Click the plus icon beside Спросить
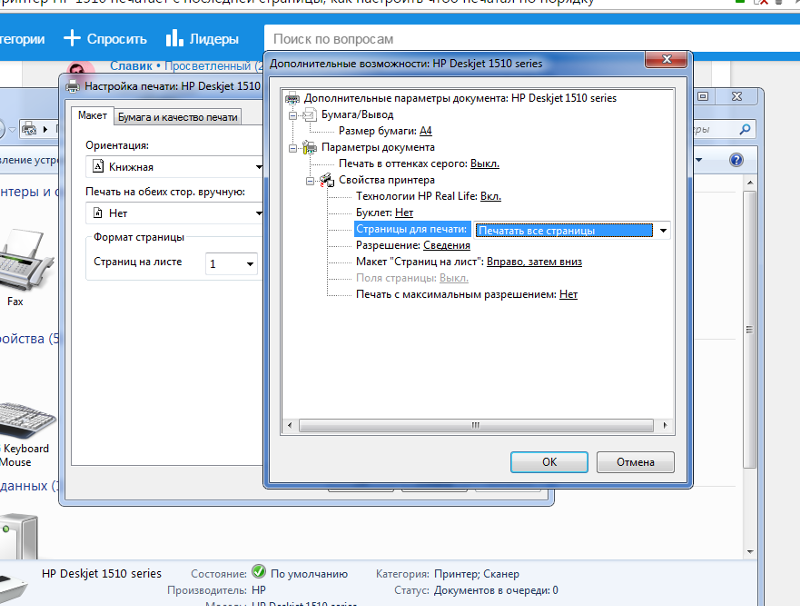The width and height of the screenshot is (800, 606). 72,38
